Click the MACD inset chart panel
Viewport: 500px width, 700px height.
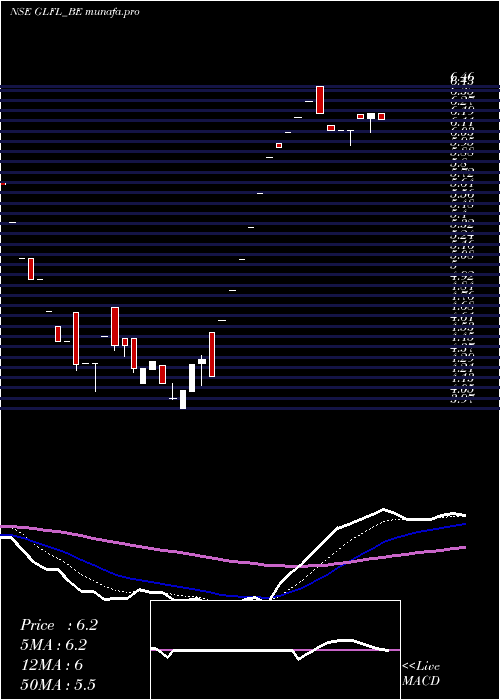[x=275, y=650]
